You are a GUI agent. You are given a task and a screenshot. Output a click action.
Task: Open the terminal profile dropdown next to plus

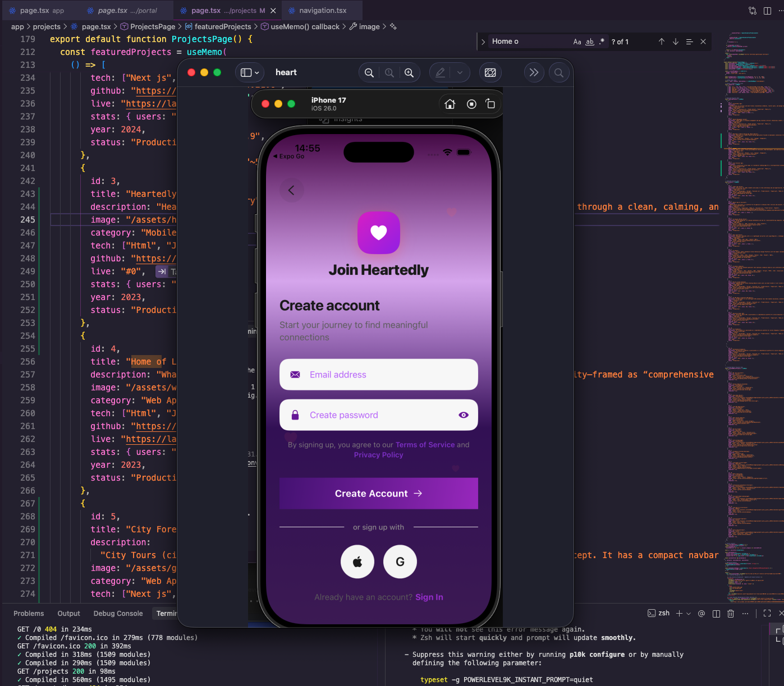click(x=689, y=613)
